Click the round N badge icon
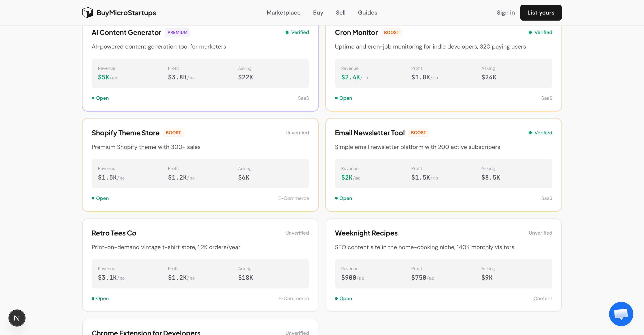Viewport: 644px width, 335px height. 17,318
